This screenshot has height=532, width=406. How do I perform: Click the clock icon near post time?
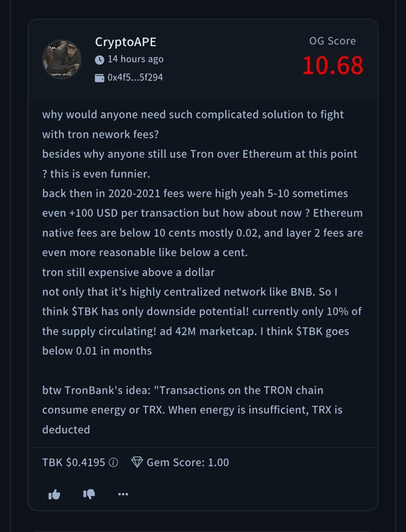point(99,60)
